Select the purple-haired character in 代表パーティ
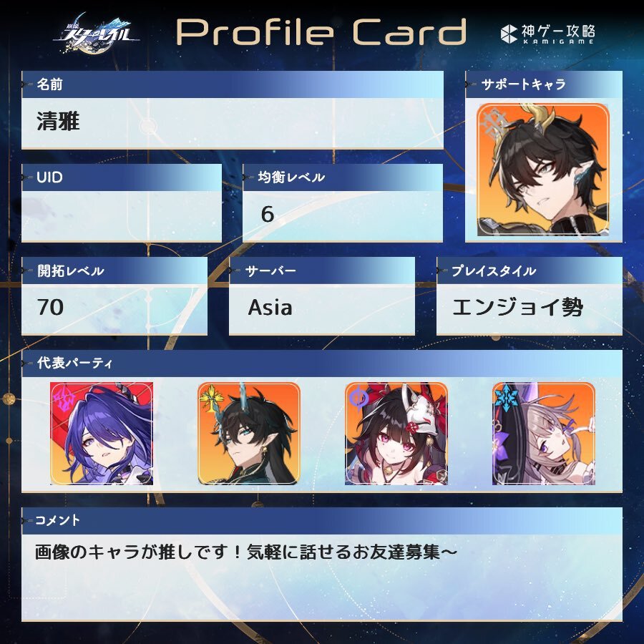 pyautogui.click(x=102, y=434)
